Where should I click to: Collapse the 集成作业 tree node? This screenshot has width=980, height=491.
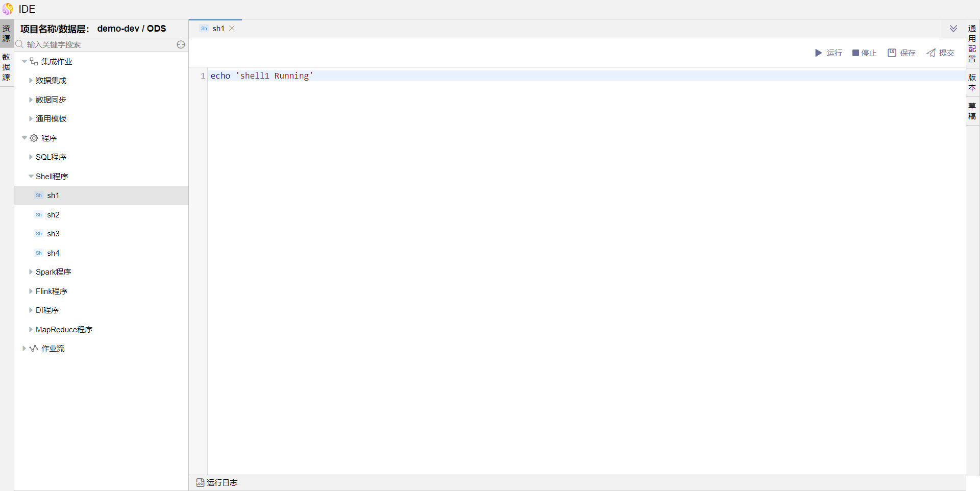point(24,62)
